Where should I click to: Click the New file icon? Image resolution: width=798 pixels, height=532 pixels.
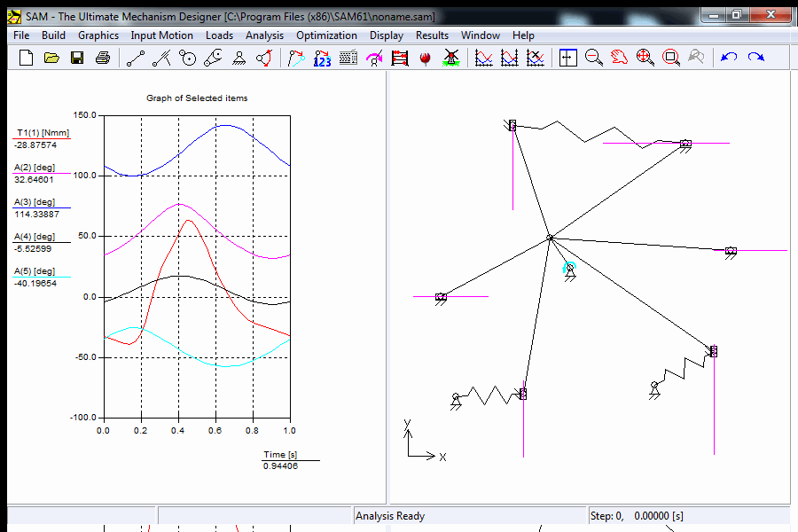pos(26,58)
